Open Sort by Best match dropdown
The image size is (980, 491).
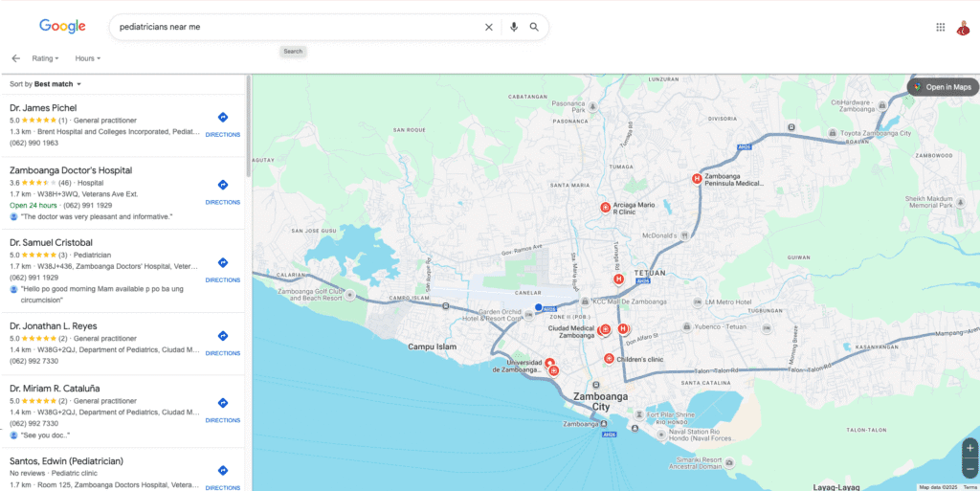click(x=46, y=83)
